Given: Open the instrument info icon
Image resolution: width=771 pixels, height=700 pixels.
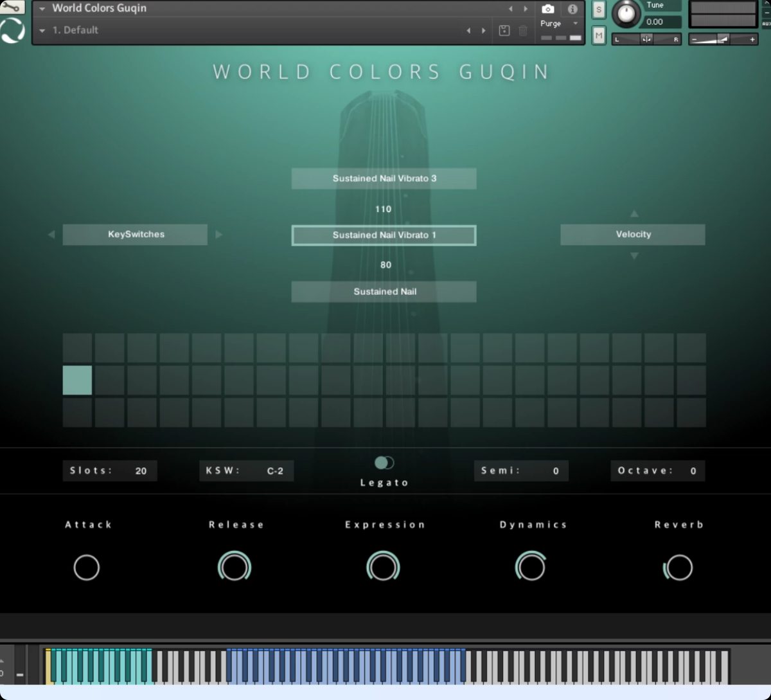Looking at the screenshot, I should click(572, 9).
